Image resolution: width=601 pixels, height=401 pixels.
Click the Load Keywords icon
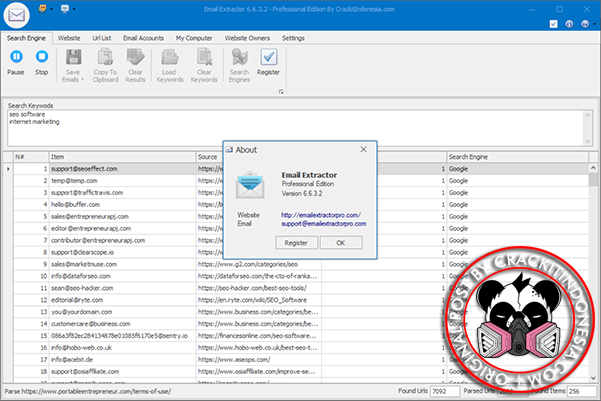coord(170,57)
